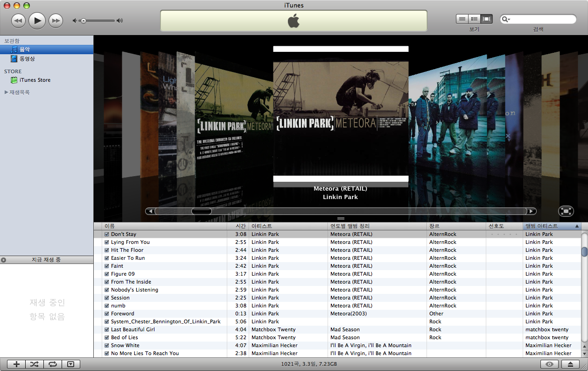Click the song list vertical scrollbar thumb
588x371 pixels.
pyautogui.click(x=584, y=251)
